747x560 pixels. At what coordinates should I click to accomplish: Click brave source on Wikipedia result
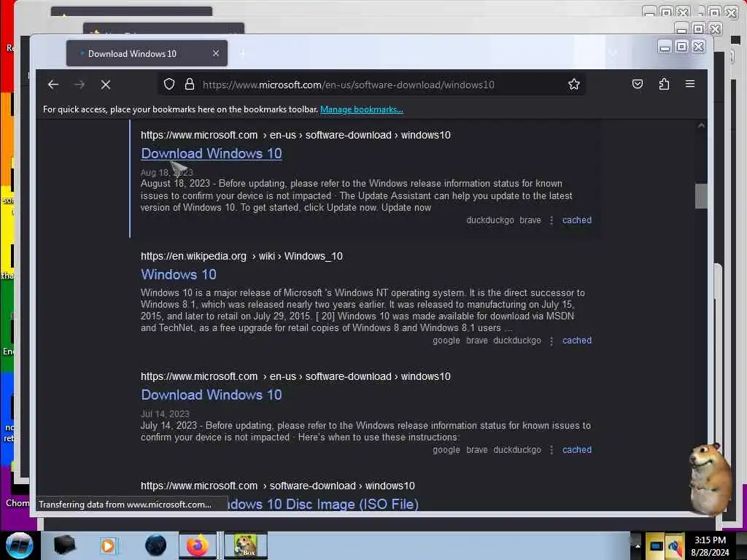pyautogui.click(x=477, y=341)
